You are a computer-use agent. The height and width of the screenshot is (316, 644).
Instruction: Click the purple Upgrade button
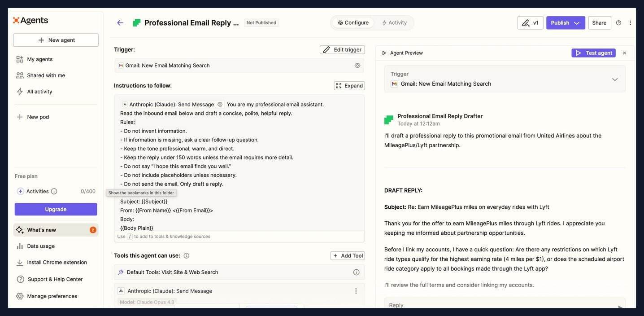[x=56, y=209]
